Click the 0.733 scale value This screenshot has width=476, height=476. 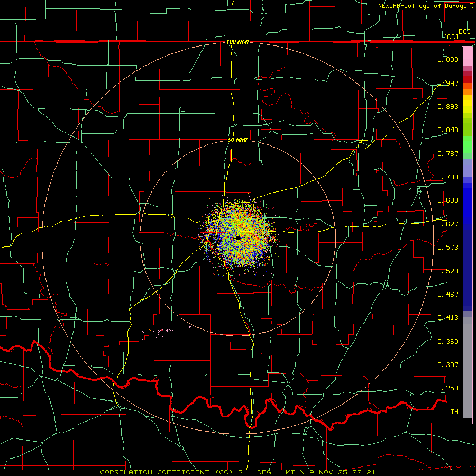[448, 177]
